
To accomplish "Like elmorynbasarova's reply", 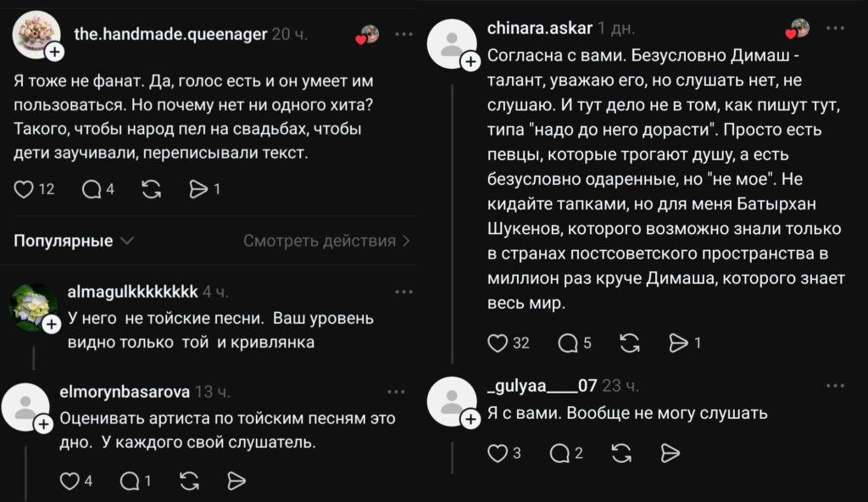I will point(70,481).
